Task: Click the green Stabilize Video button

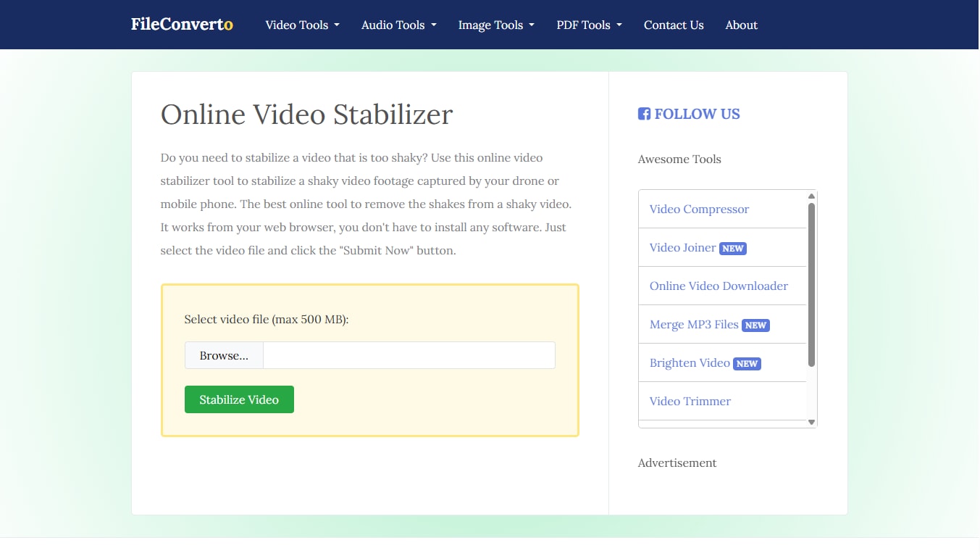Action: tap(239, 399)
